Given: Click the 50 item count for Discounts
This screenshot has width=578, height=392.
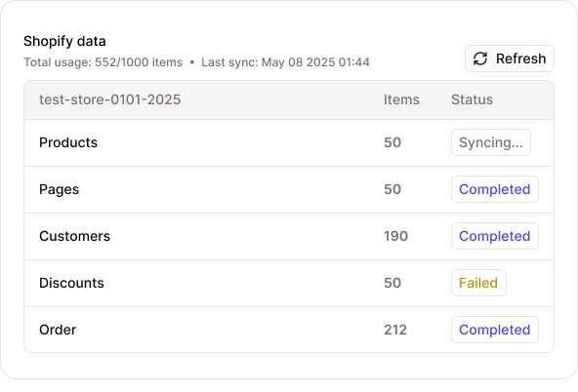Looking at the screenshot, I should pyautogui.click(x=392, y=283).
